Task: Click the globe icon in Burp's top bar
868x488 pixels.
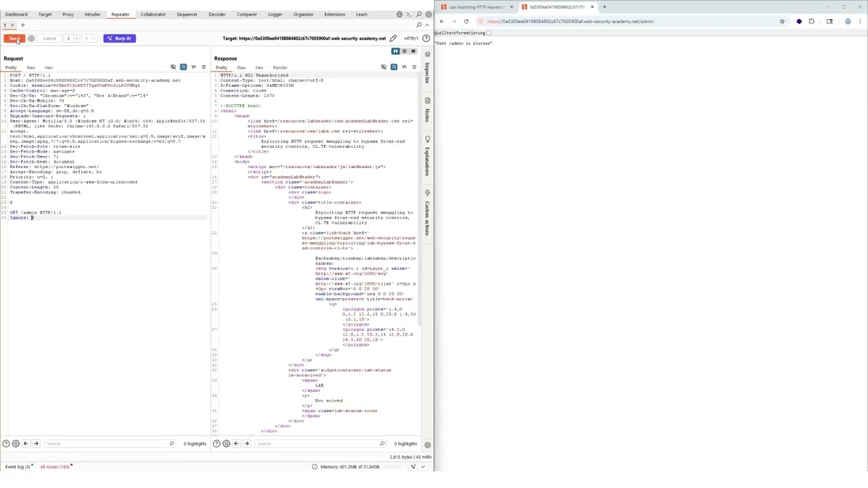Action: 399,14
